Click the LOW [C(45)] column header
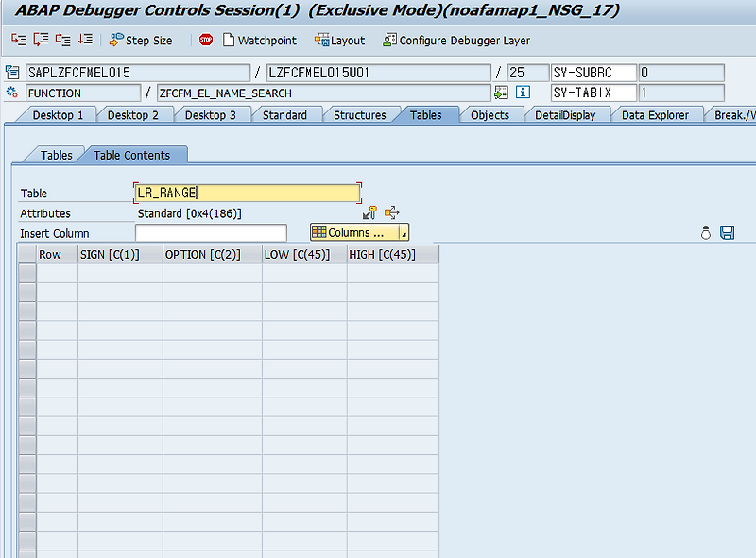756x558 pixels. pyautogui.click(x=295, y=254)
